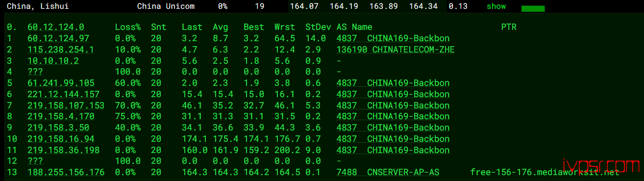The width and height of the screenshot is (644, 181).
Task: Open IP link 60.12.124.0
Action: pos(56,27)
